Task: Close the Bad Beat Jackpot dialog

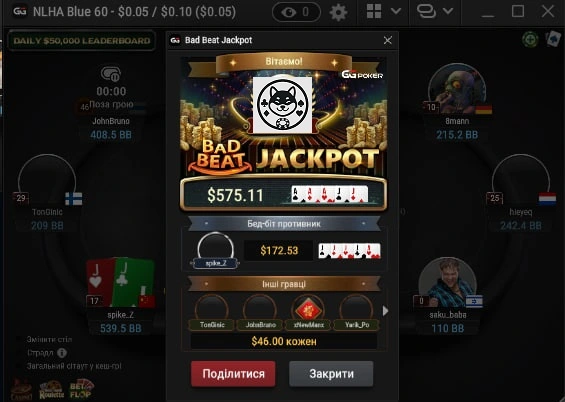Action: (x=388, y=40)
